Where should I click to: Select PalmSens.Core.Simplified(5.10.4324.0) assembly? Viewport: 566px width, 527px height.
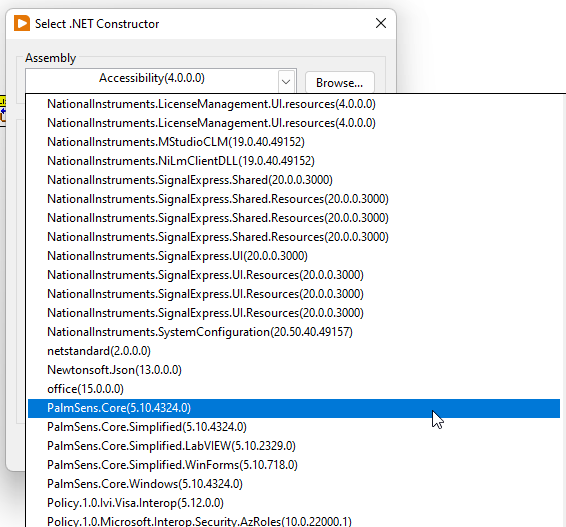tap(294, 427)
